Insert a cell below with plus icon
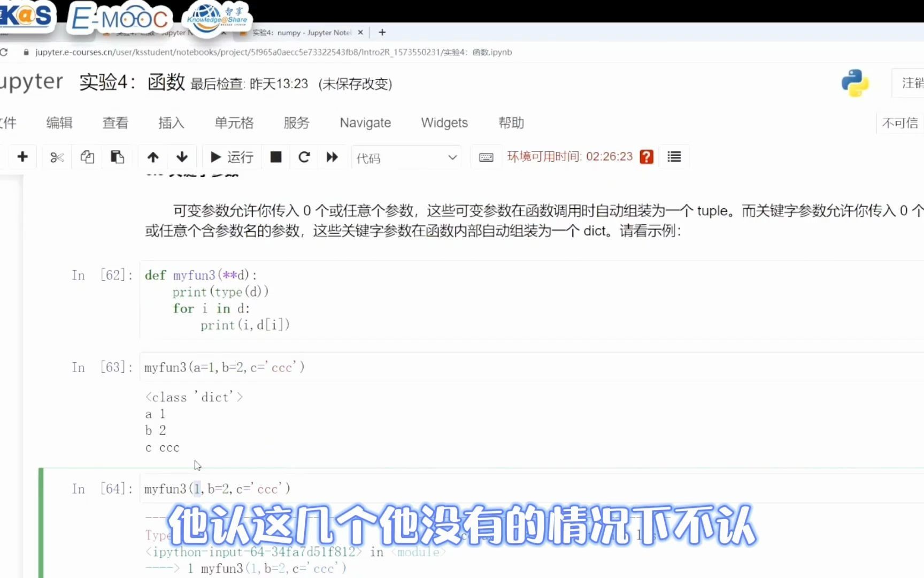Image resolution: width=924 pixels, height=578 pixels. tap(22, 157)
